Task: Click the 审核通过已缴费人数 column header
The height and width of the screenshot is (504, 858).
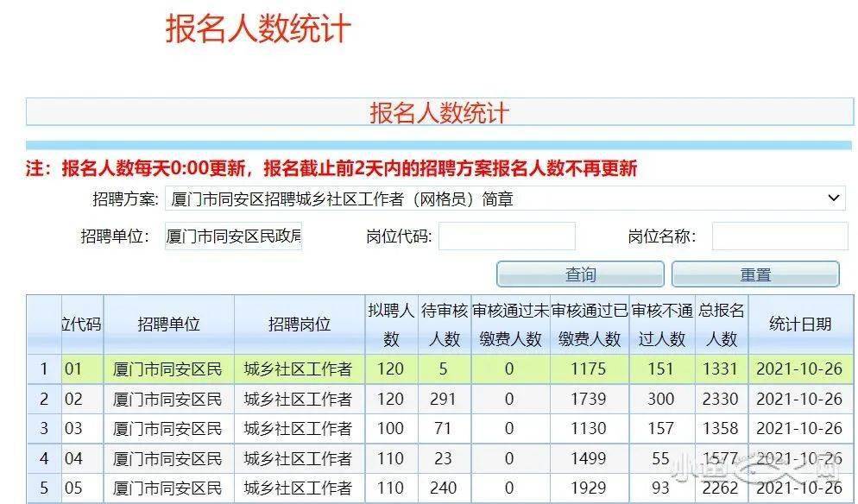Action: tap(590, 324)
